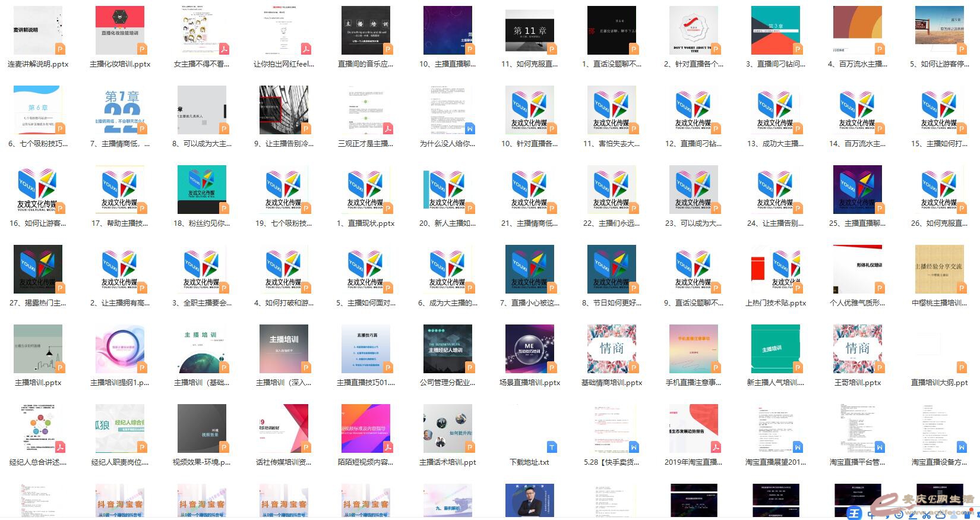Select the 5.28【快手卖货 Word document
Image resolution: width=980 pixels, height=520 pixels.
coord(611,429)
